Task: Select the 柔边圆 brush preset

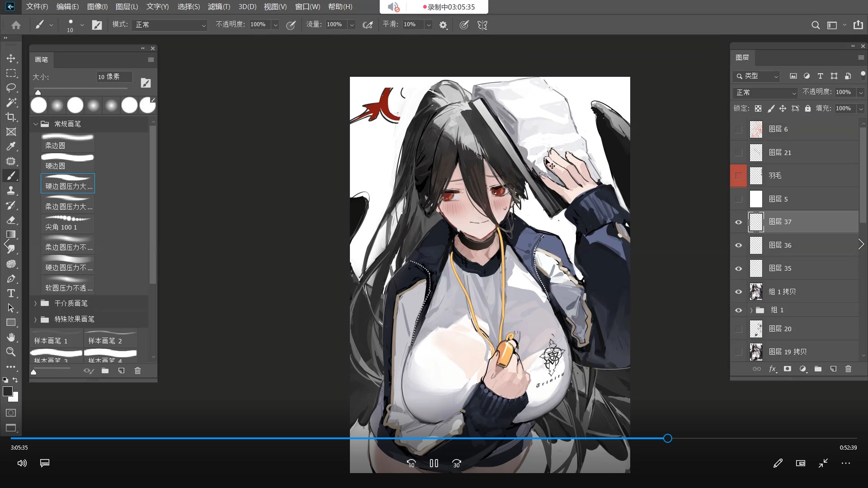Action: [x=67, y=142]
